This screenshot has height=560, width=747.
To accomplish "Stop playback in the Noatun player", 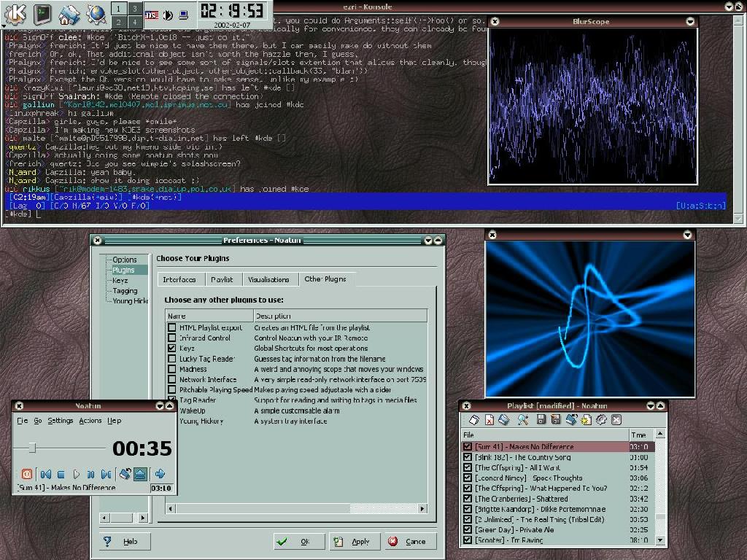I will 61,474.
